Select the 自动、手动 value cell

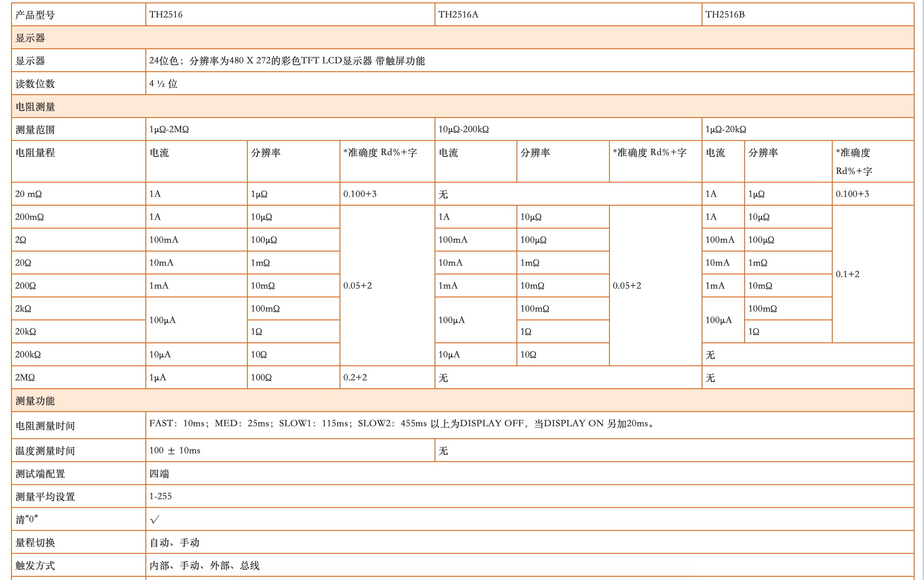pos(530,542)
